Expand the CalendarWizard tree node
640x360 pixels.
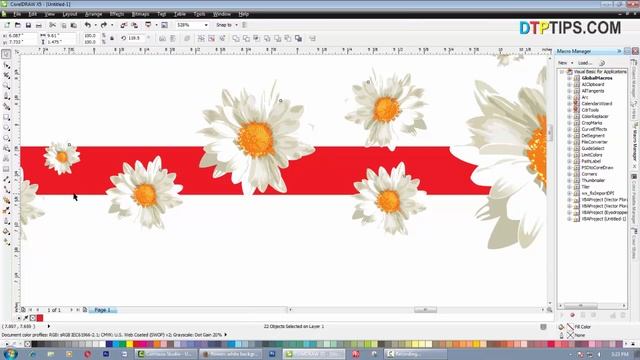click(569, 104)
